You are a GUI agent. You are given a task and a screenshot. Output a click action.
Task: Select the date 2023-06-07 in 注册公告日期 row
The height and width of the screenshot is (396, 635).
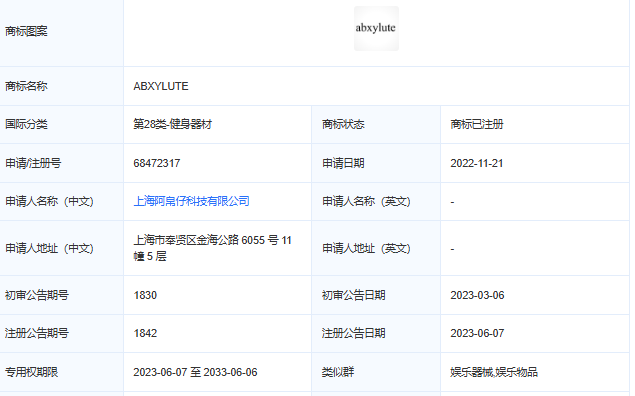[477, 333]
